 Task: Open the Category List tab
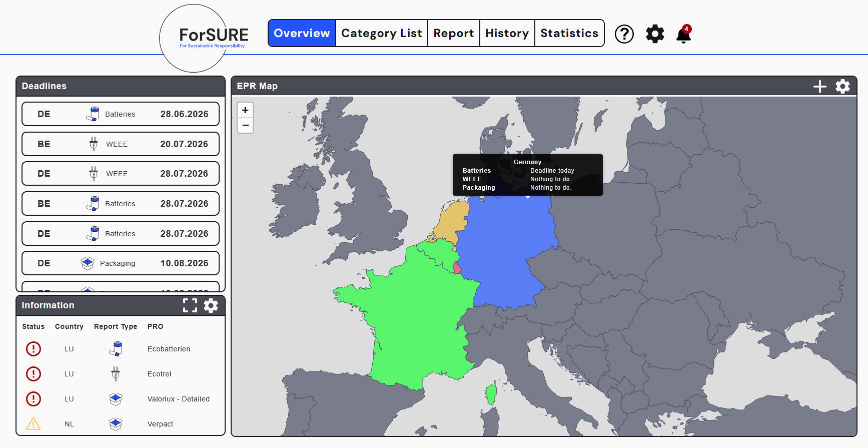pos(382,33)
